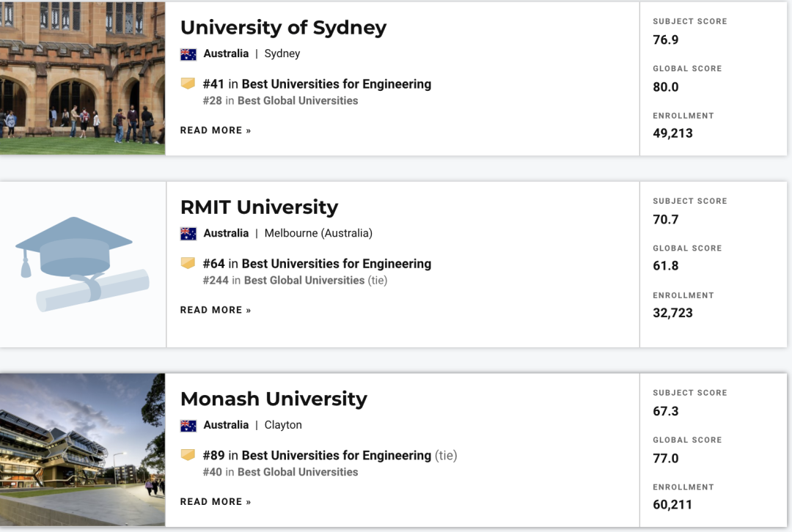Image resolution: width=792 pixels, height=532 pixels.
Task: Click READ MORE for Monash University
Action: 216,502
